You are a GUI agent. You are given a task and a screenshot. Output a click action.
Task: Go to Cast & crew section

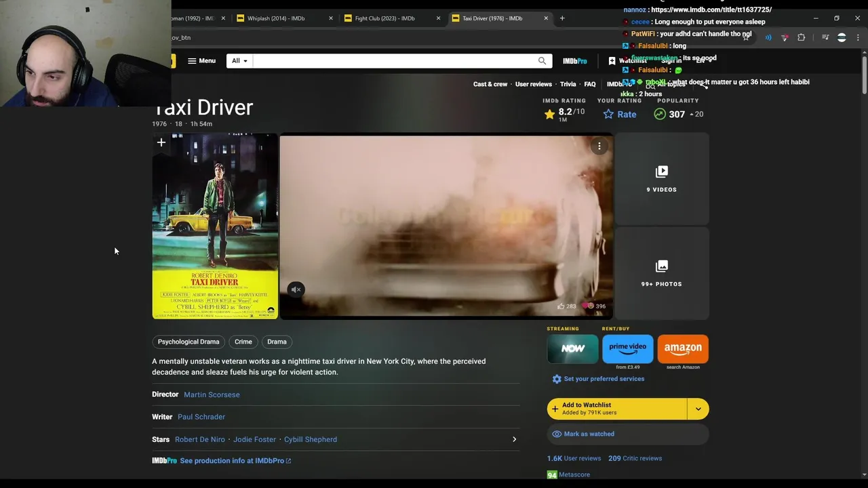490,84
